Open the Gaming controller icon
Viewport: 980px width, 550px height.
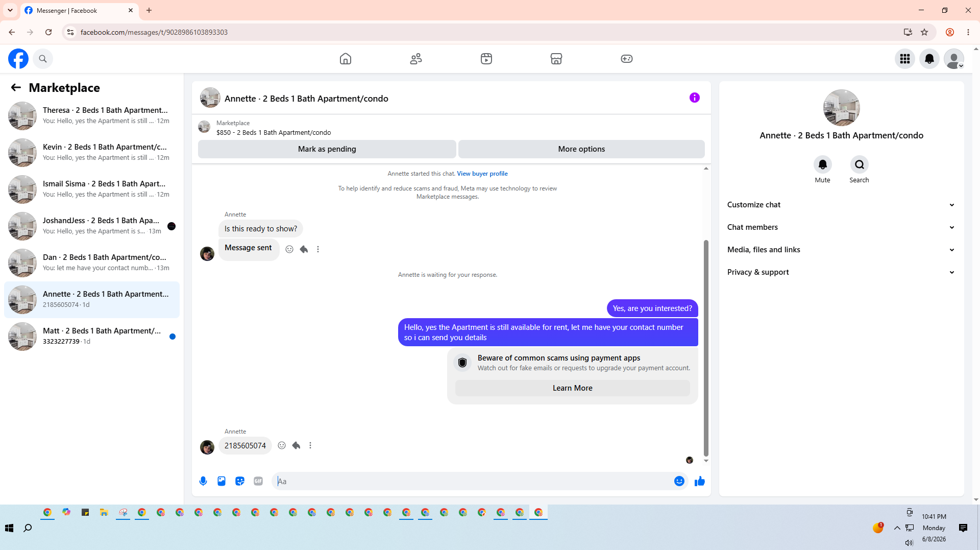627,59
